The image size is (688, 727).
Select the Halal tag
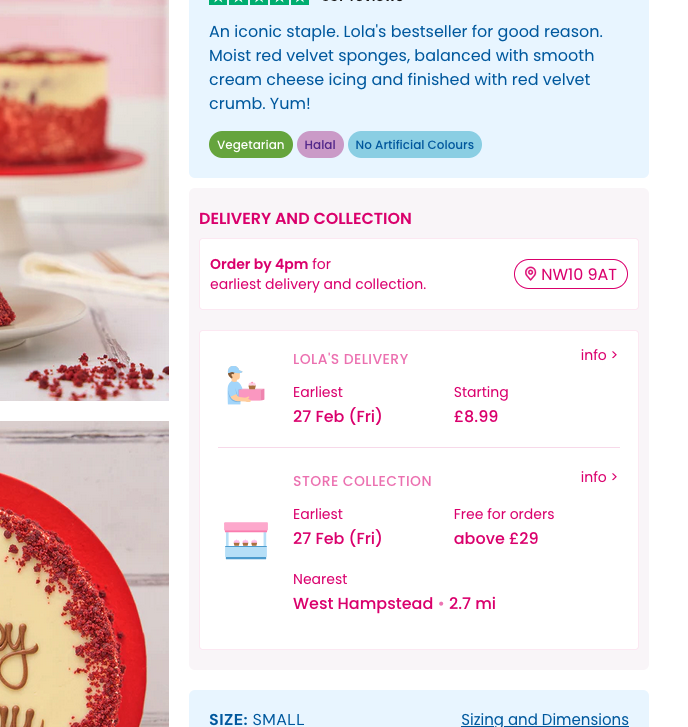(x=320, y=145)
